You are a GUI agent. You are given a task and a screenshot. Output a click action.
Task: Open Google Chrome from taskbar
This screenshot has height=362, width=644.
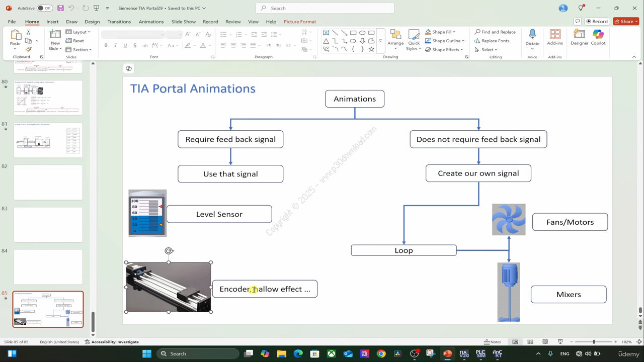point(381,353)
